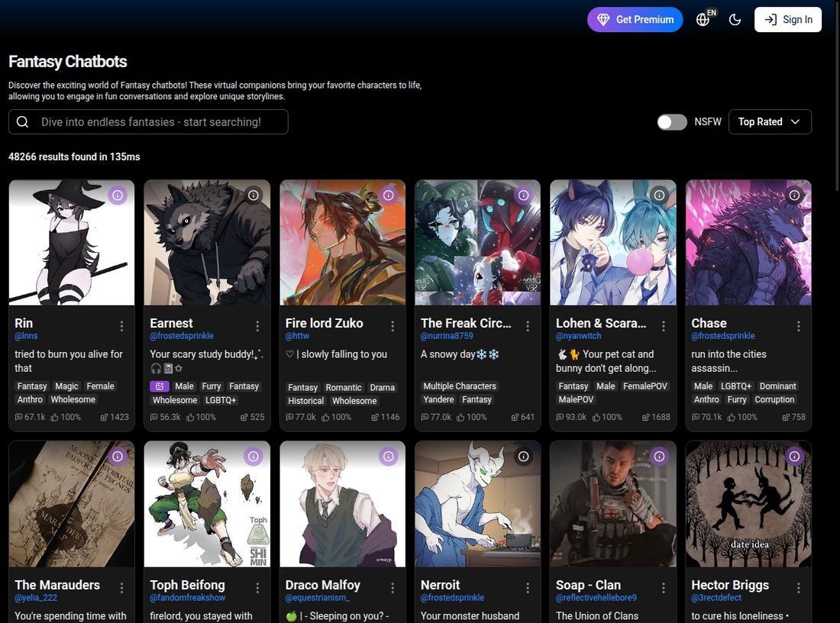Open three-dot menu for Rin
This screenshot has height=623, width=840.
[x=121, y=326]
